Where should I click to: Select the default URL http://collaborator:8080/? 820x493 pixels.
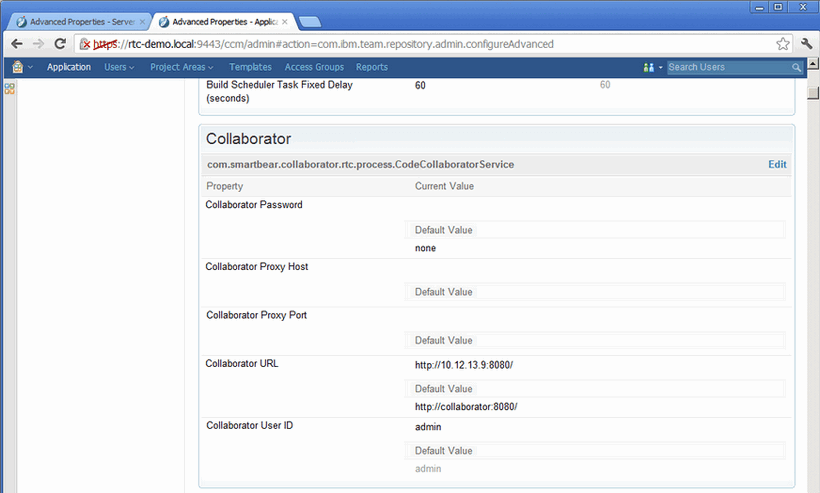pyautogui.click(x=466, y=406)
